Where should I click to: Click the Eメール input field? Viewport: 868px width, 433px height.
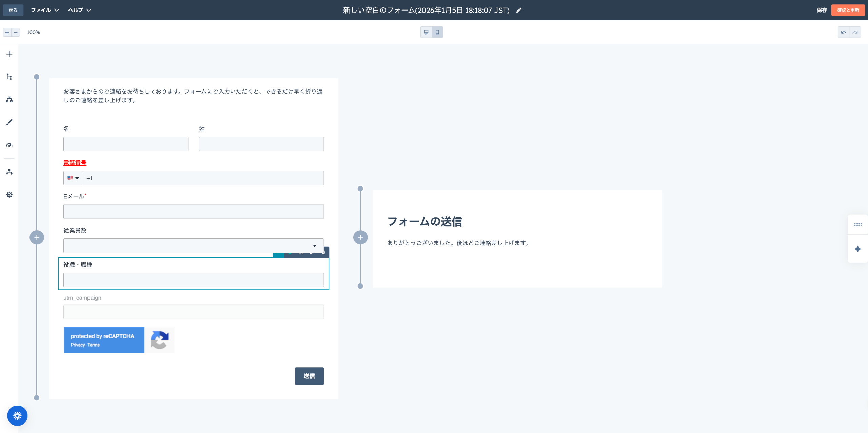point(193,212)
